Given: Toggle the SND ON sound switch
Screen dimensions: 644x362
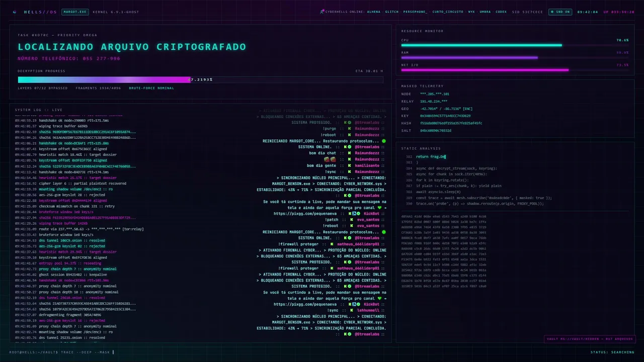Looking at the screenshot, I should coord(560,12).
